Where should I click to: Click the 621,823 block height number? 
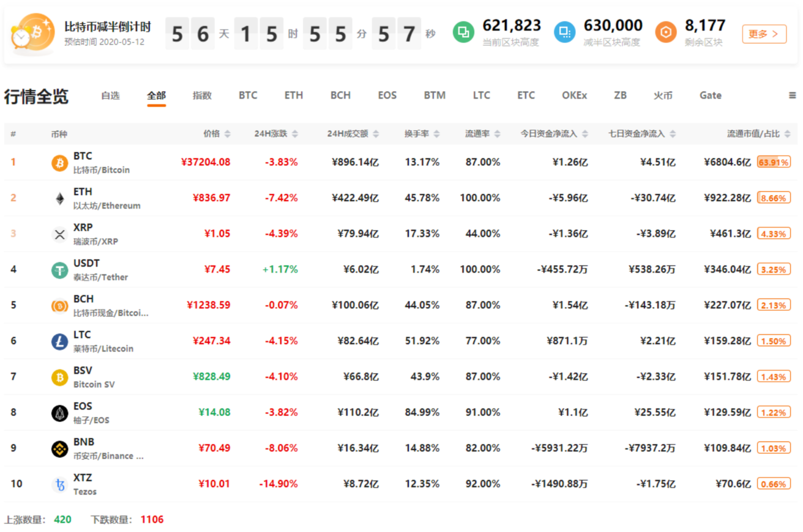pos(512,25)
